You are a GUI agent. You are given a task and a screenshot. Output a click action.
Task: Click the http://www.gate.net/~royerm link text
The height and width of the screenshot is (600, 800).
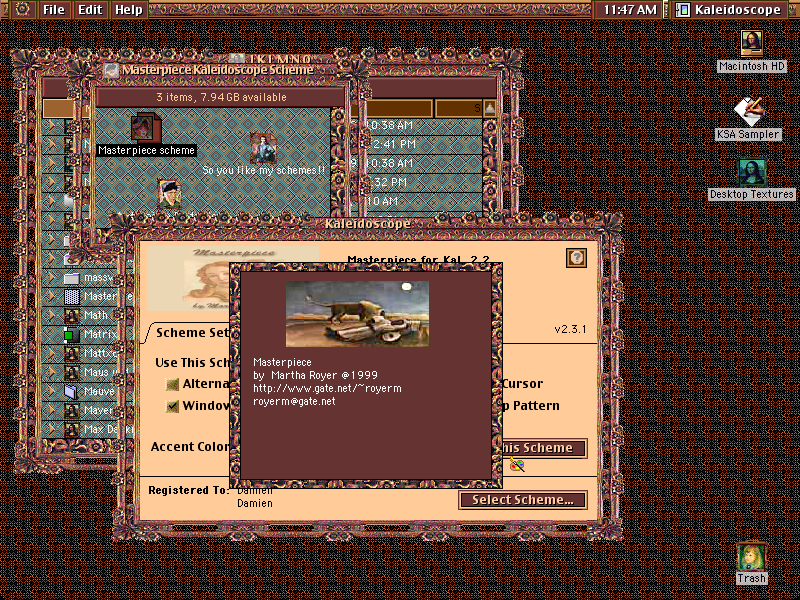coord(327,389)
